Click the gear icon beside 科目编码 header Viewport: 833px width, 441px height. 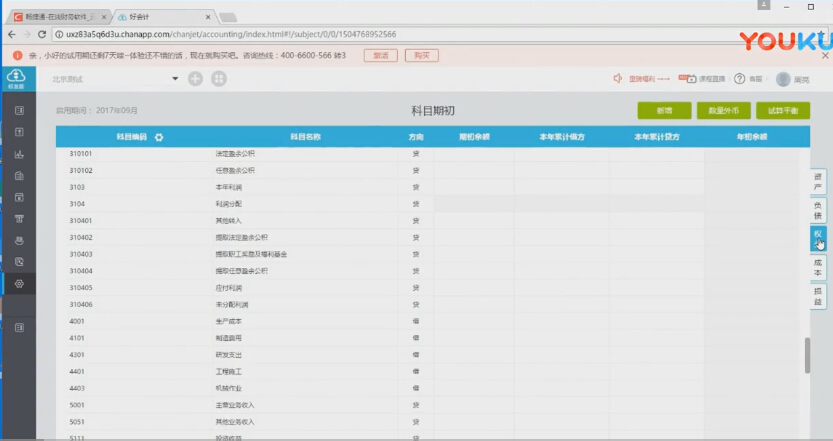pos(158,137)
